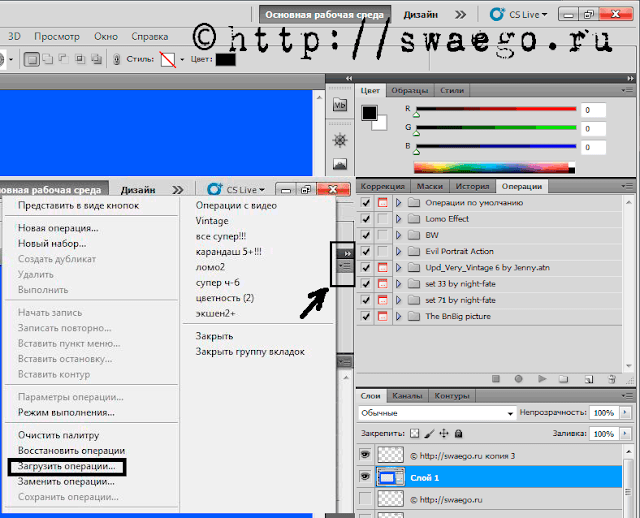Click lock all padlock icon
Viewport: 640px width, 518px height.
[x=458, y=433]
